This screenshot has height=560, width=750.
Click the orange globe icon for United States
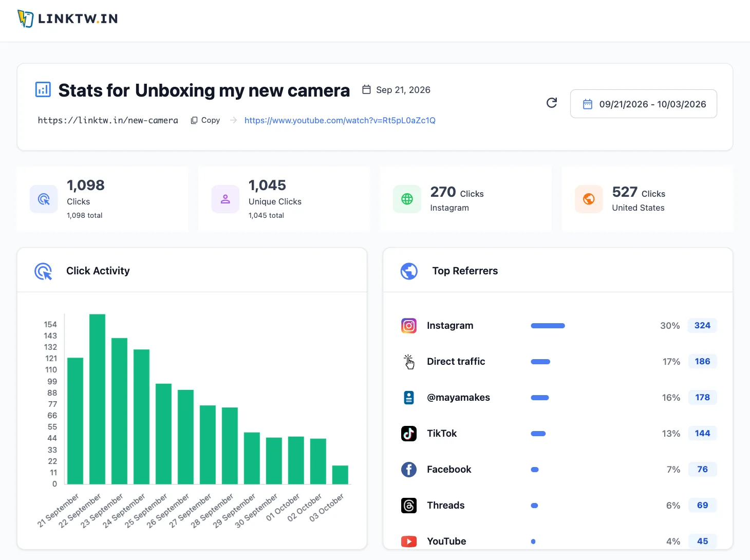pyautogui.click(x=589, y=199)
